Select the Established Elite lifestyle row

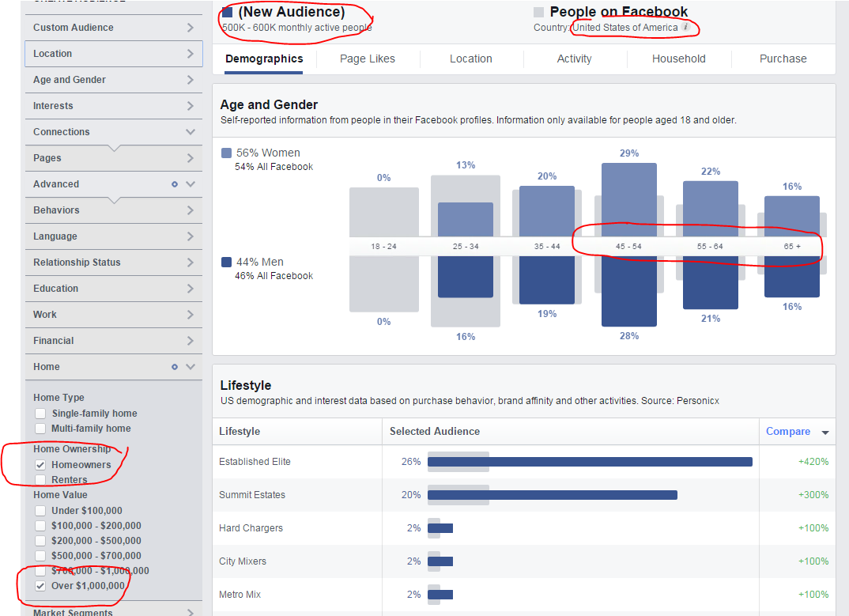(255, 462)
